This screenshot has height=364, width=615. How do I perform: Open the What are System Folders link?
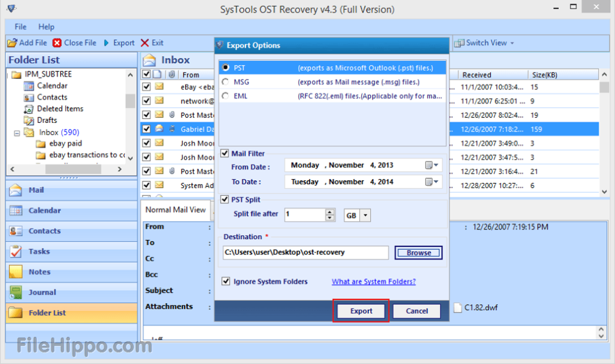(373, 281)
